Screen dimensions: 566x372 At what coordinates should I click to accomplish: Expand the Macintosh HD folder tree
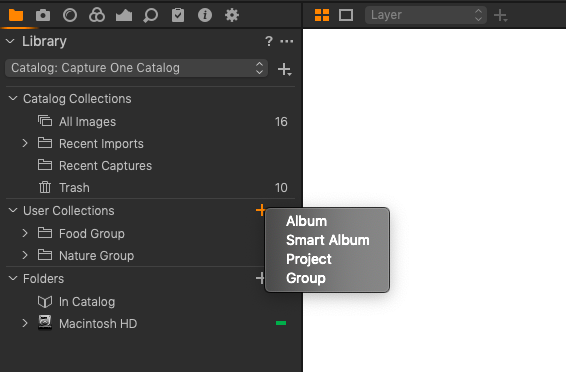point(25,323)
